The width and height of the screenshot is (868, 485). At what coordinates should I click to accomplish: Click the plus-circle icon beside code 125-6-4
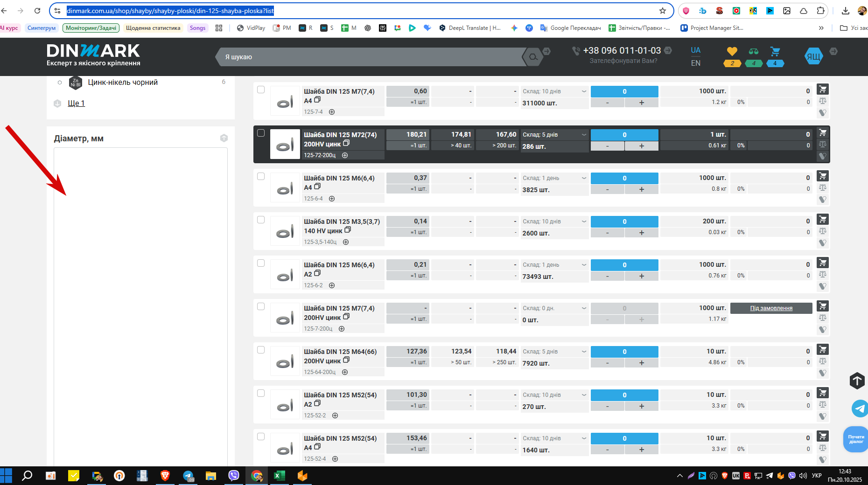click(332, 199)
